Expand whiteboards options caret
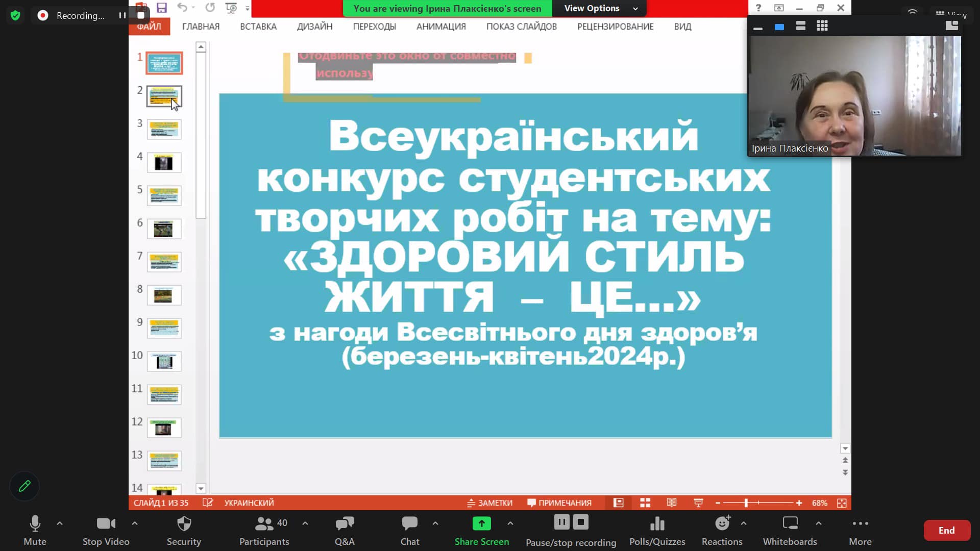Image resolution: width=980 pixels, height=551 pixels. [x=819, y=523]
